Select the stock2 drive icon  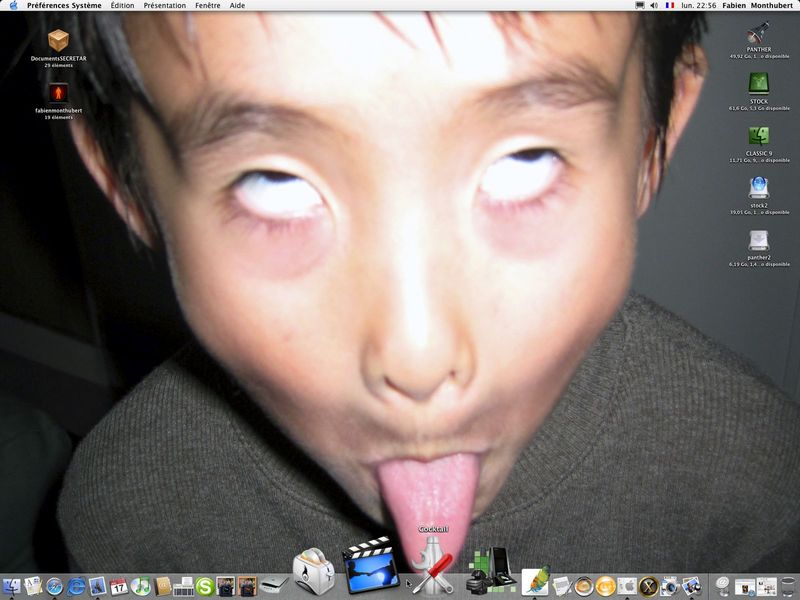tap(759, 188)
